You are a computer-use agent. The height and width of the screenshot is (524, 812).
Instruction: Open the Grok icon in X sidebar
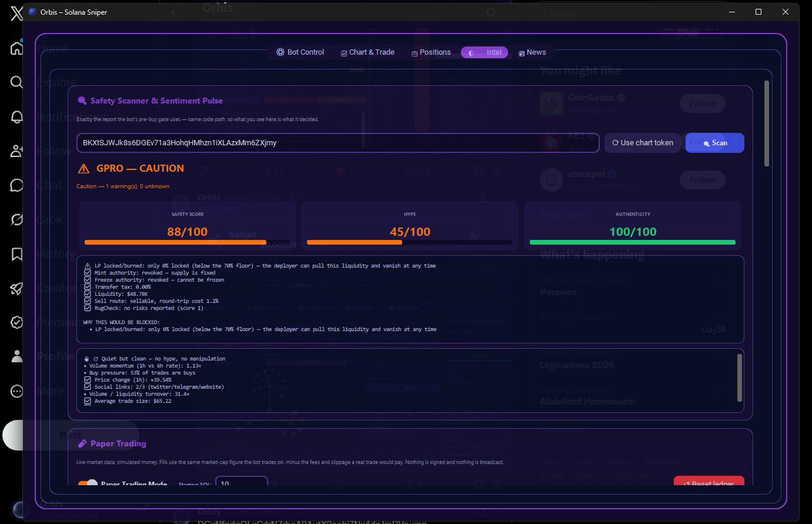click(17, 219)
